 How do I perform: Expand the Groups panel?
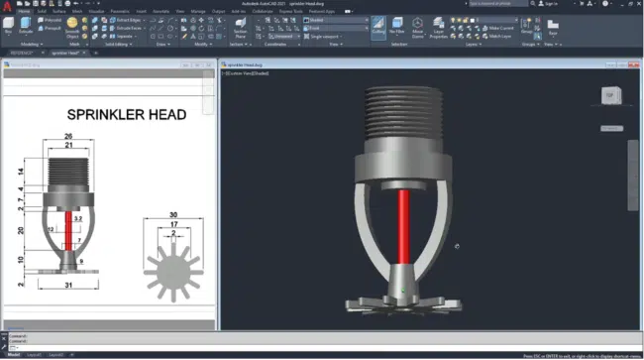tap(530, 44)
